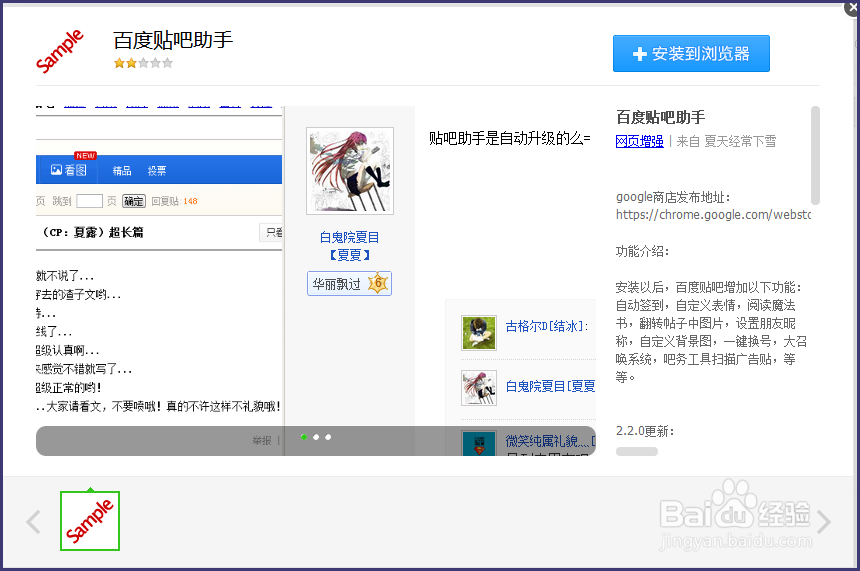This screenshot has width=860, height=571.
Task: Click the page number jump input field
Action: (89, 201)
